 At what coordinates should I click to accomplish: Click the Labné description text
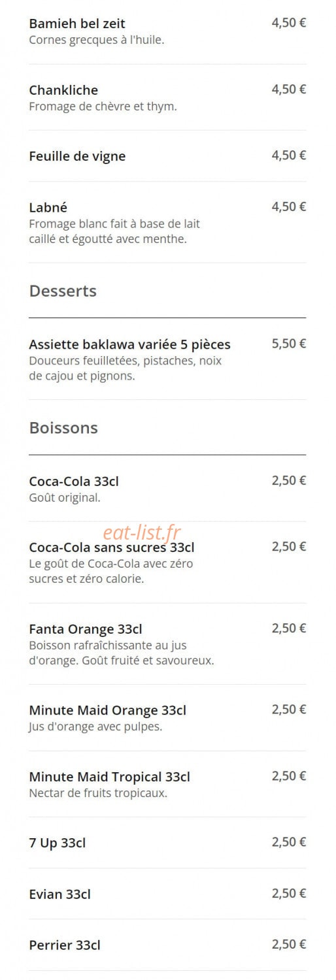click(x=114, y=231)
